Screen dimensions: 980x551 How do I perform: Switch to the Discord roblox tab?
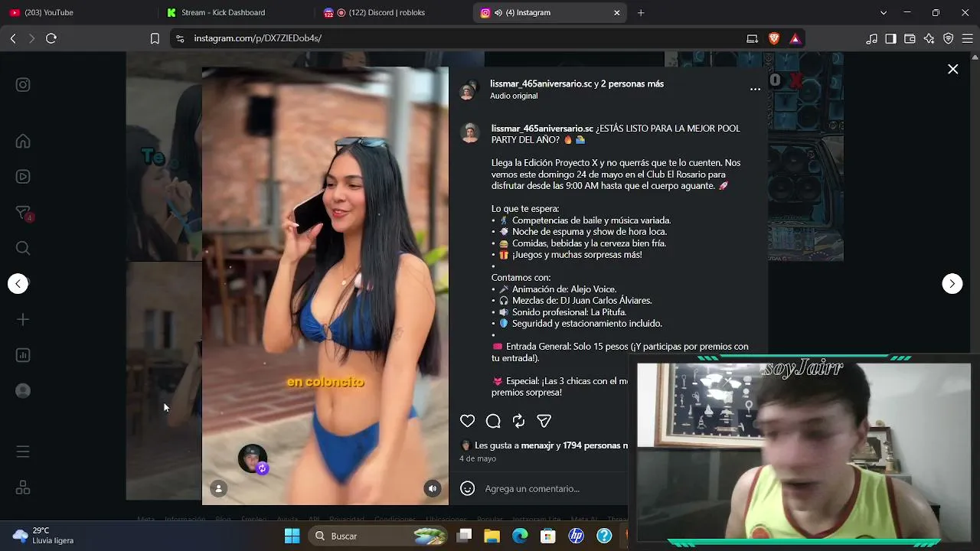point(391,12)
